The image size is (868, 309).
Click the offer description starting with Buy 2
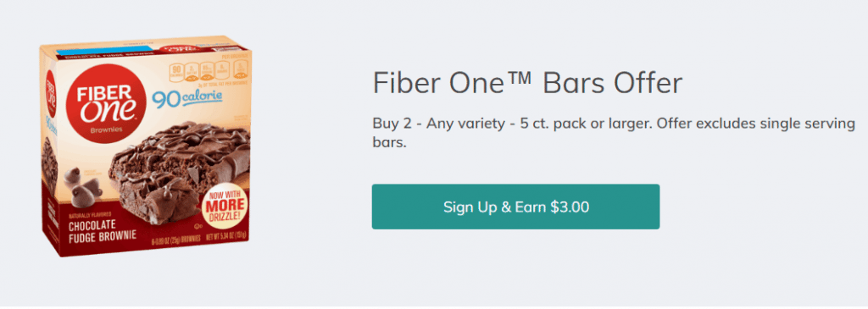[x=614, y=133]
